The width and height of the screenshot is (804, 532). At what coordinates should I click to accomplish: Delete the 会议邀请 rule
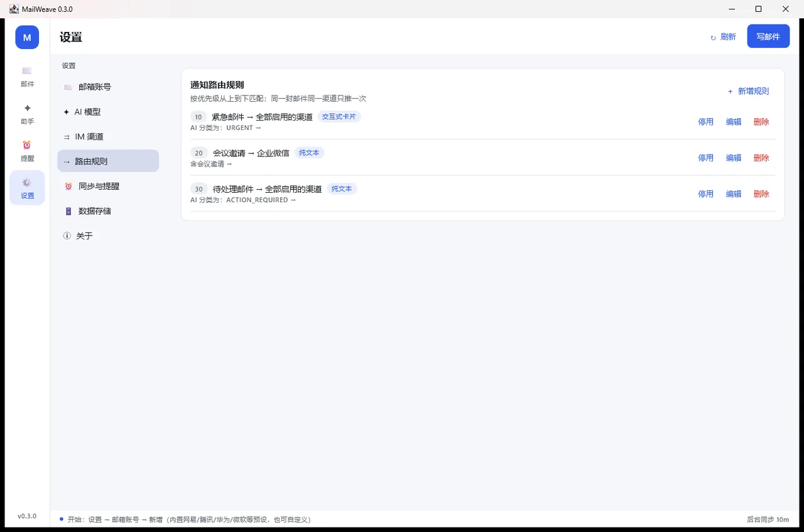pyautogui.click(x=761, y=158)
